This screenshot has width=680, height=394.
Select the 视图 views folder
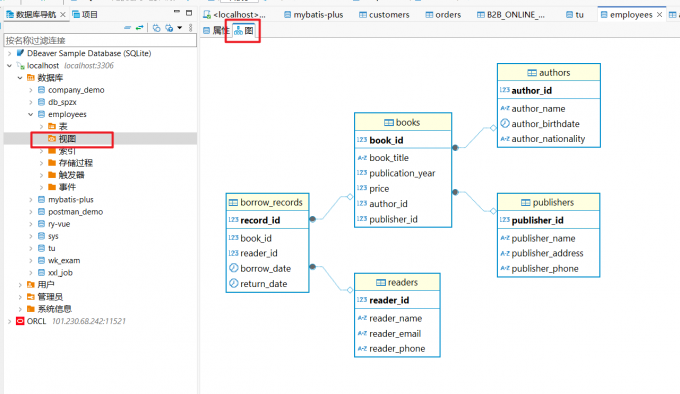coord(67,139)
